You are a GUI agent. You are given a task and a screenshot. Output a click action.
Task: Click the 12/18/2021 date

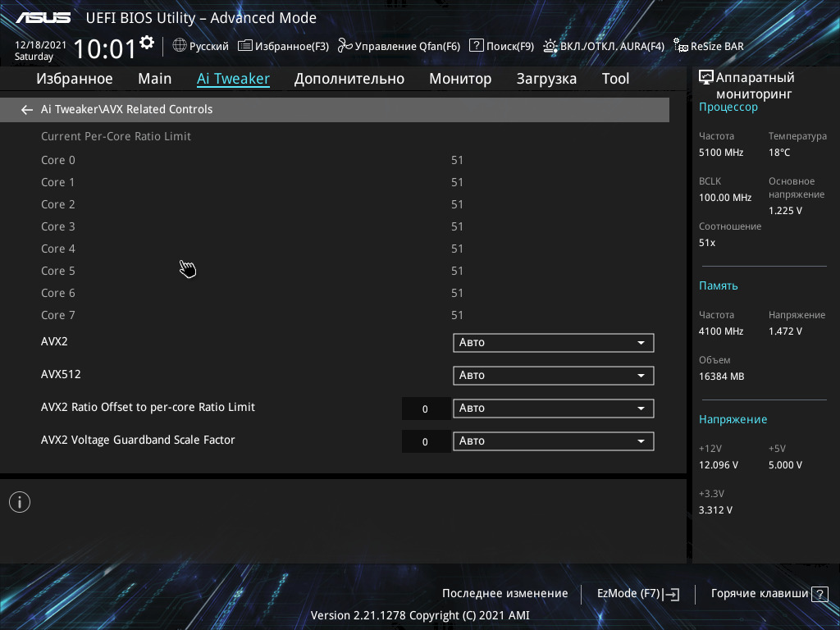[40, 45]
